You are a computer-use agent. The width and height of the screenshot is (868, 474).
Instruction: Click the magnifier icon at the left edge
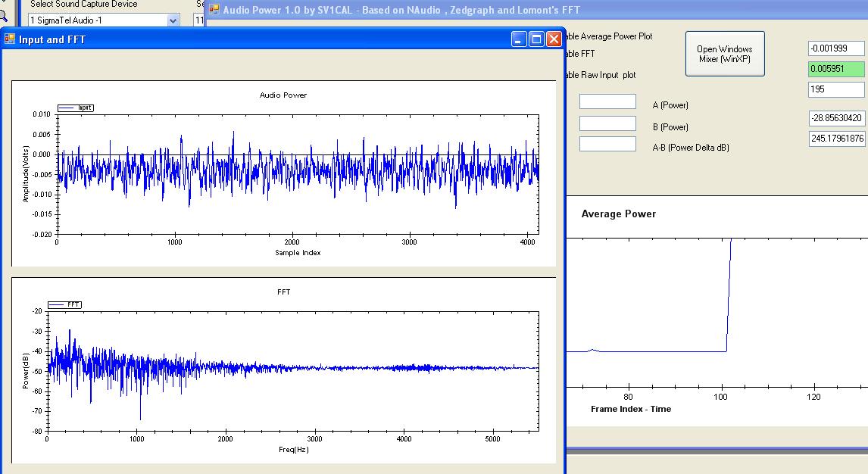pyautogui.click(x=2, y=14)
